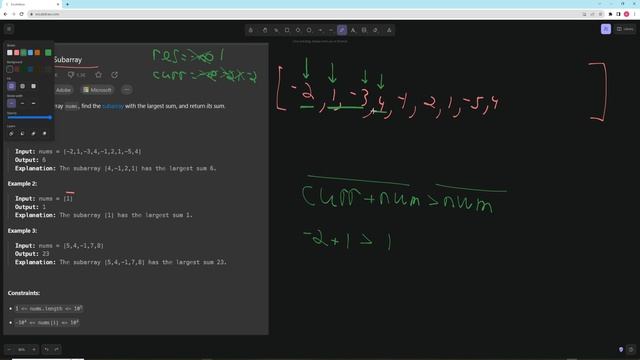Click the Microsoft company tag
This screenshot has height=360, width=640.
pyautogui.click(x=97, y=90)
